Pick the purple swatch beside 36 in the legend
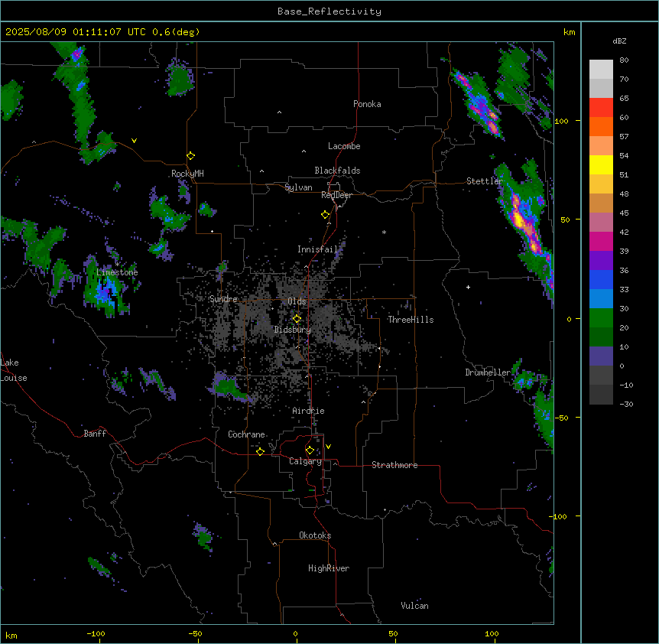The image size is (659, 644). [601, 261]
